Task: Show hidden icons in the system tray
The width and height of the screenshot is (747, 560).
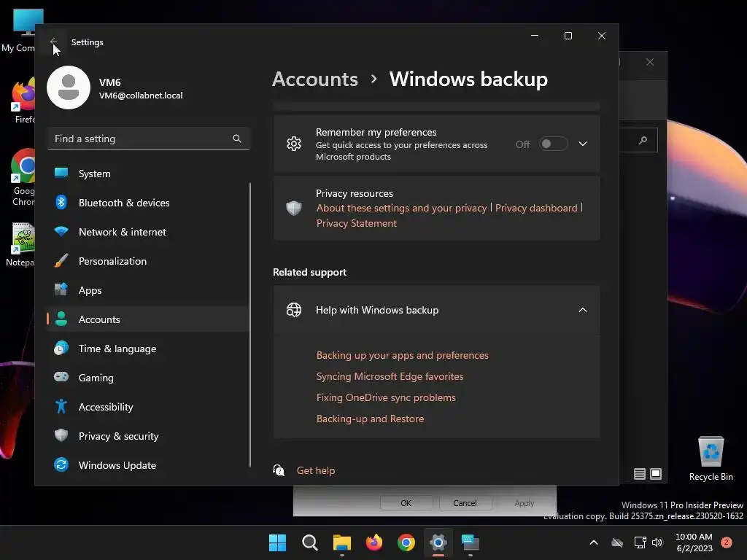Action: (594, 542)
